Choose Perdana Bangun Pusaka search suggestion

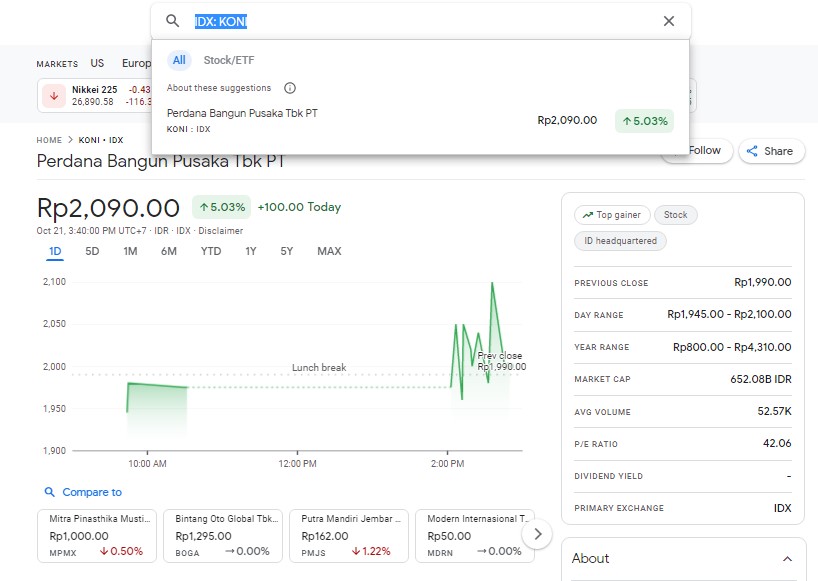(420, 120)
